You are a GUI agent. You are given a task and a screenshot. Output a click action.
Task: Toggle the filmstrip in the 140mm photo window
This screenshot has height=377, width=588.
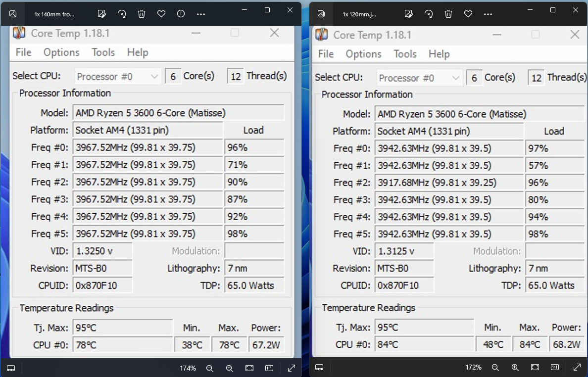pos(11,368)
